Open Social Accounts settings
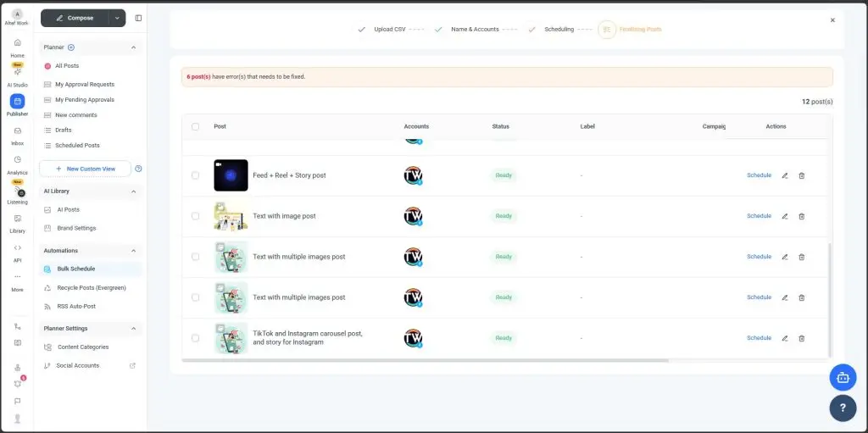868x433 pixels. click(77, 366)
